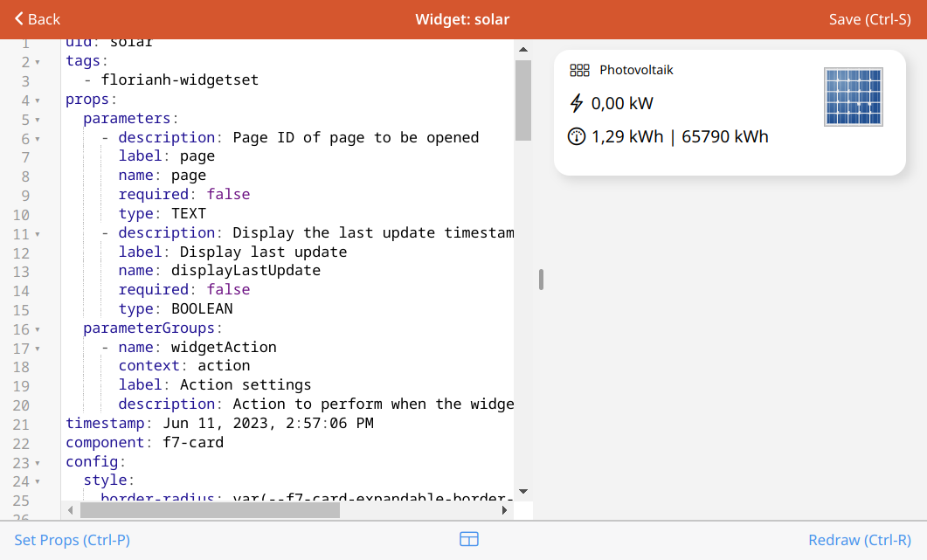Click the 1,29 kWh energy reading
This screenshot has height=560, width=927.
click(626, 136)
